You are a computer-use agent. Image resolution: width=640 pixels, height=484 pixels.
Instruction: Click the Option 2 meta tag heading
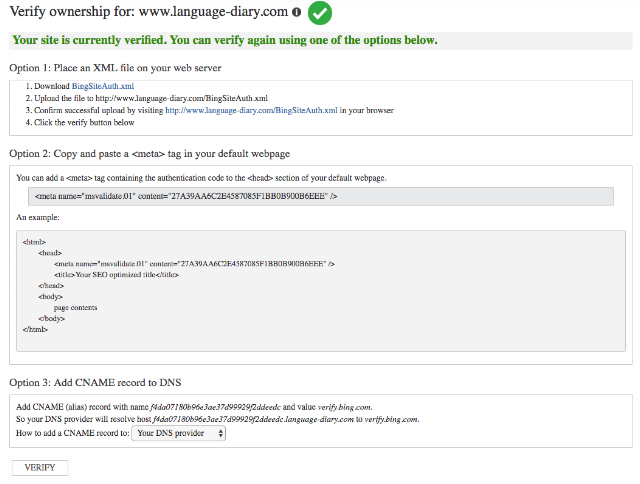click(x=149, y=154)
